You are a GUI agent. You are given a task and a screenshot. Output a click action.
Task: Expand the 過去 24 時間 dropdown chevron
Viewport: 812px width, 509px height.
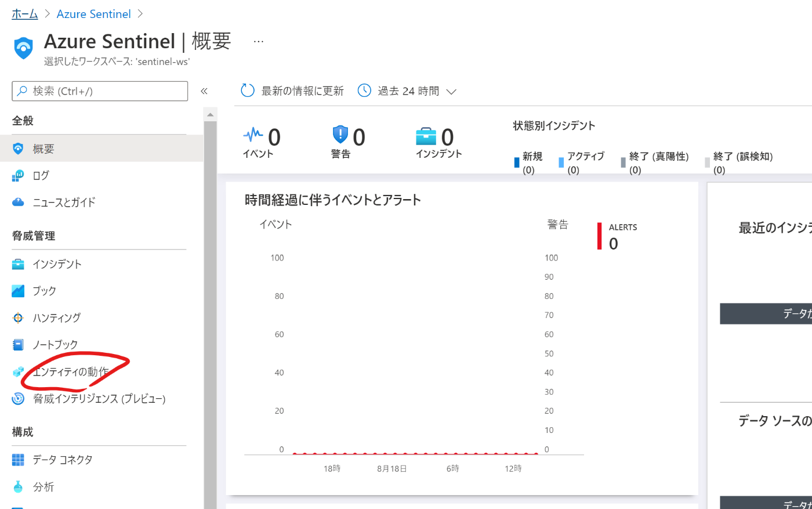[x=452, y=92]
